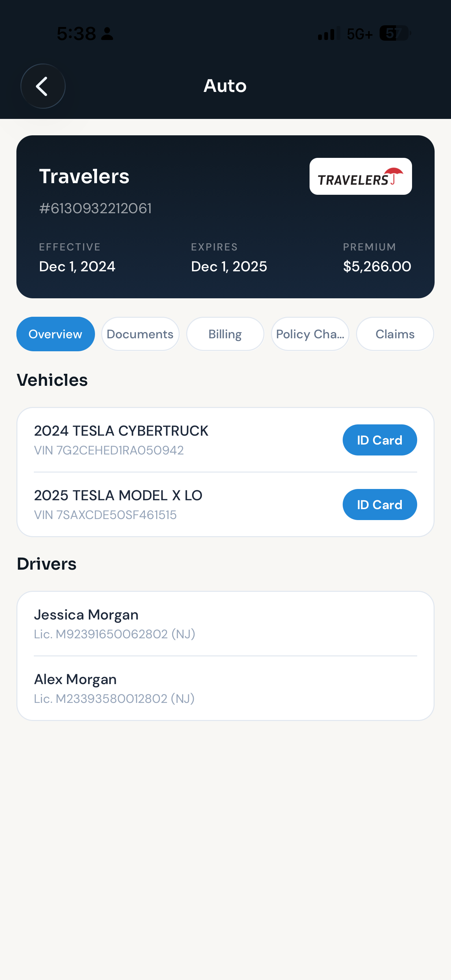Select the Overview tab
The width and height of the screenshot is (451, 980).
coord(55,334)
